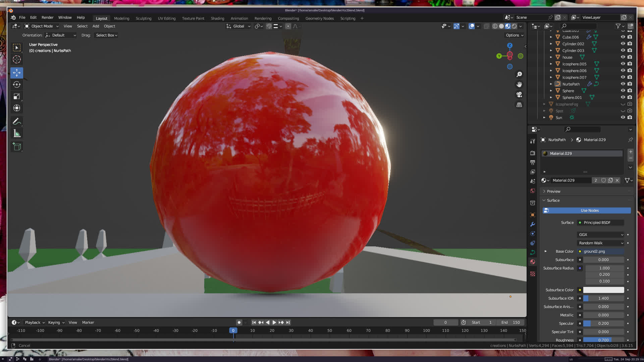Select the Scale tool in toolbar

pos(17,97)
